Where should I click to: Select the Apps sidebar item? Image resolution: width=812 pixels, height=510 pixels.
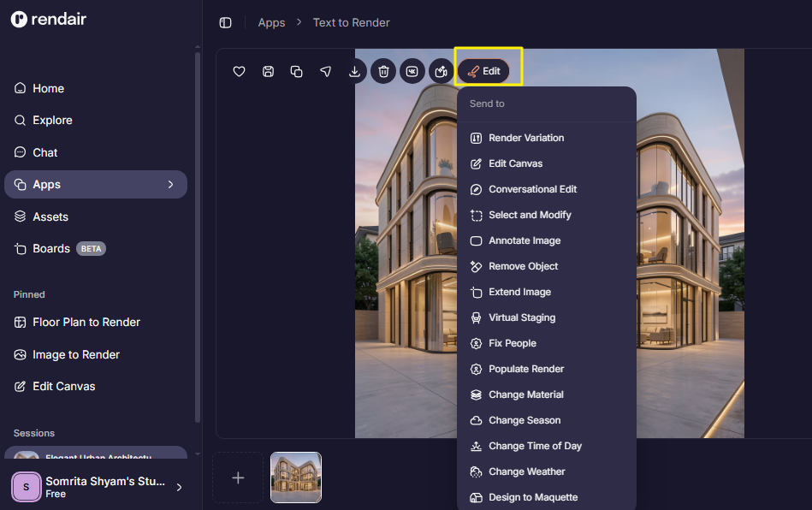point(96,184)
